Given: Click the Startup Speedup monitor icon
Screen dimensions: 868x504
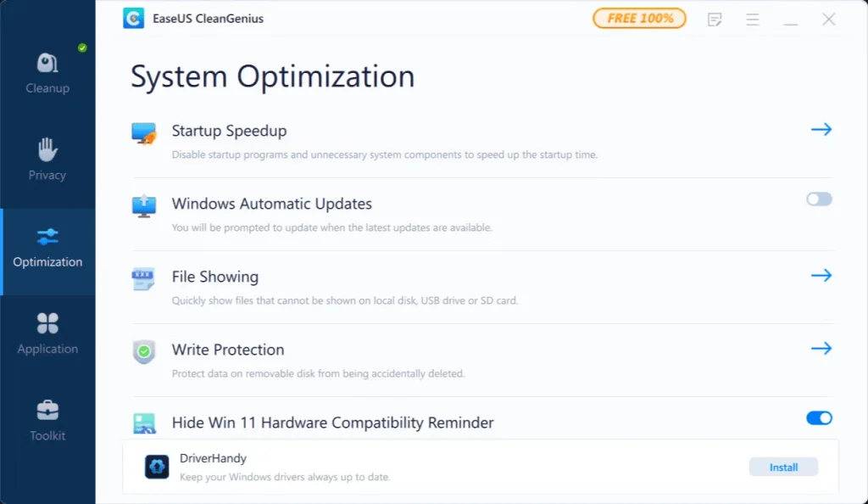Looking at the screenshot, I should pyautogui.click(x=144, y=133).
